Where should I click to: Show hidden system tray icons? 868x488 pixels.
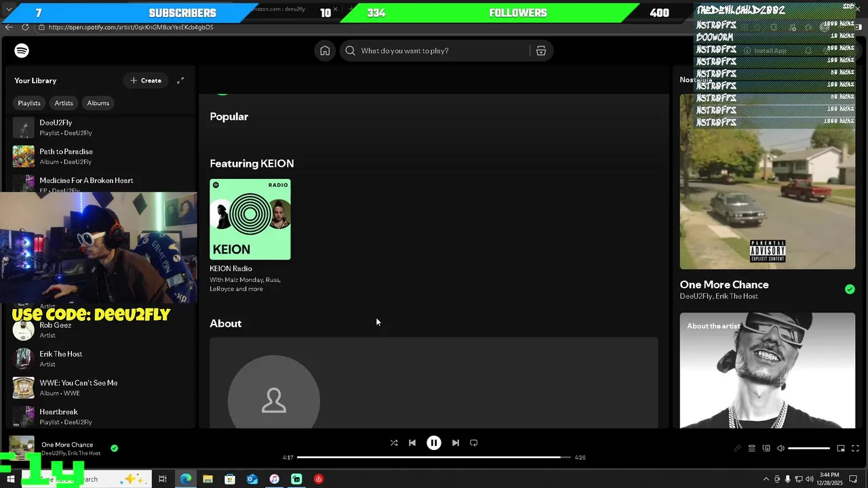766,479
